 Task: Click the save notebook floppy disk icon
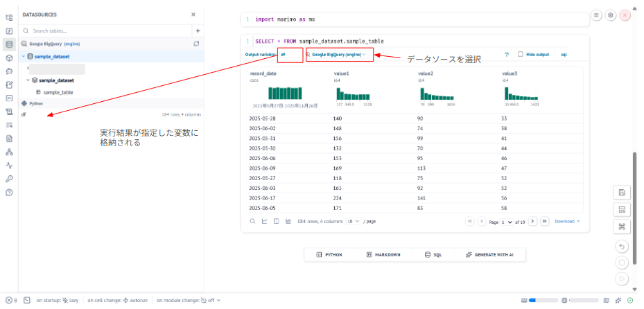point(622,192)
